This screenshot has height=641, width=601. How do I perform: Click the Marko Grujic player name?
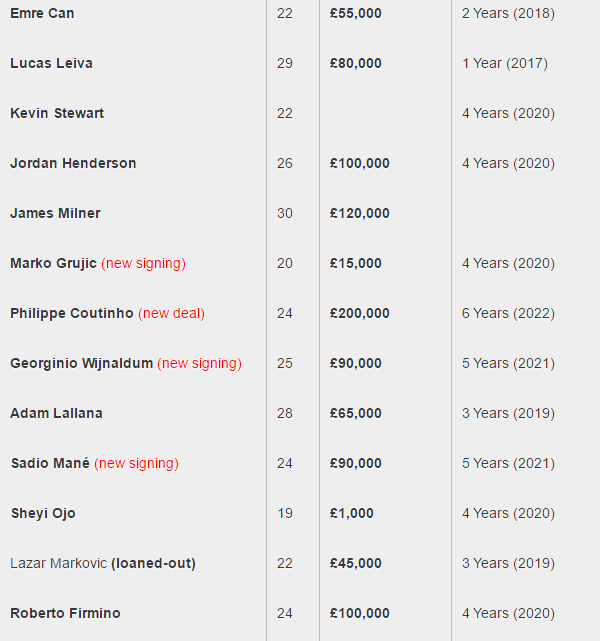coord(54,263)
